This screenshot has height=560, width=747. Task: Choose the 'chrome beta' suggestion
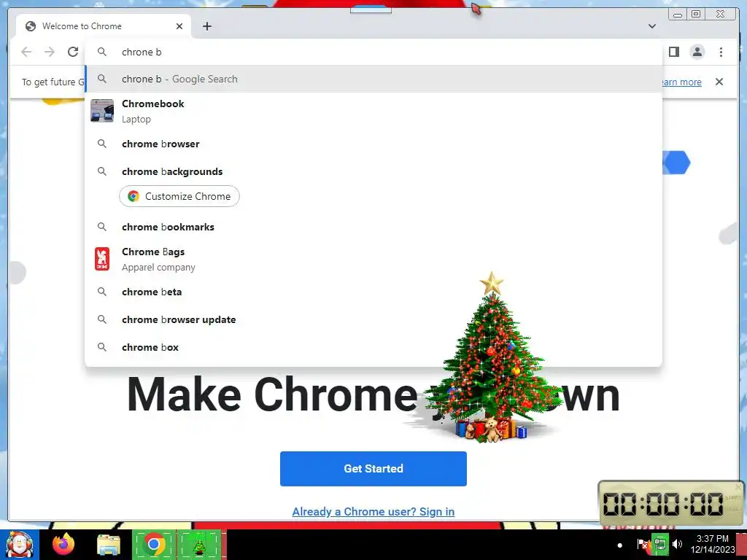point(373,292)
